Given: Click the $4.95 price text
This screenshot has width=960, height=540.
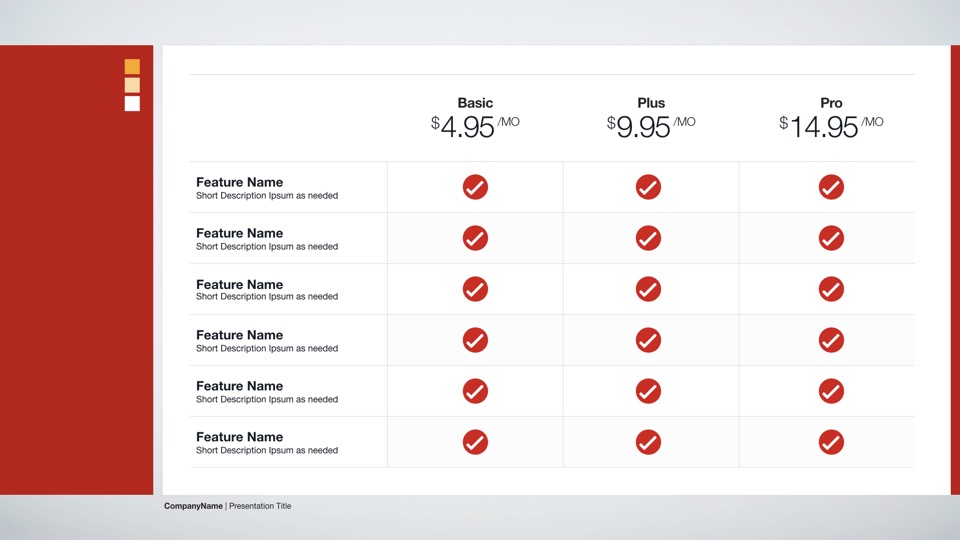Looking at the screenshot, I should tap(468, 127).
